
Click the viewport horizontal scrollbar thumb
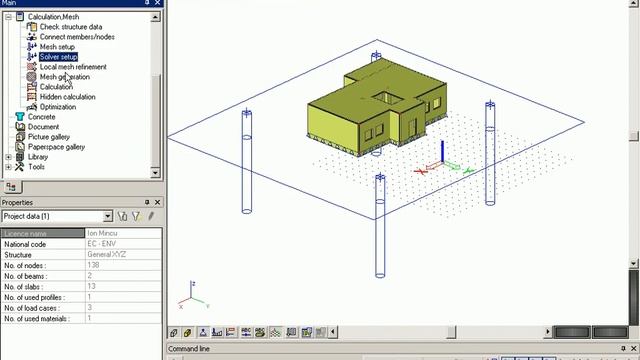[451, 332]
